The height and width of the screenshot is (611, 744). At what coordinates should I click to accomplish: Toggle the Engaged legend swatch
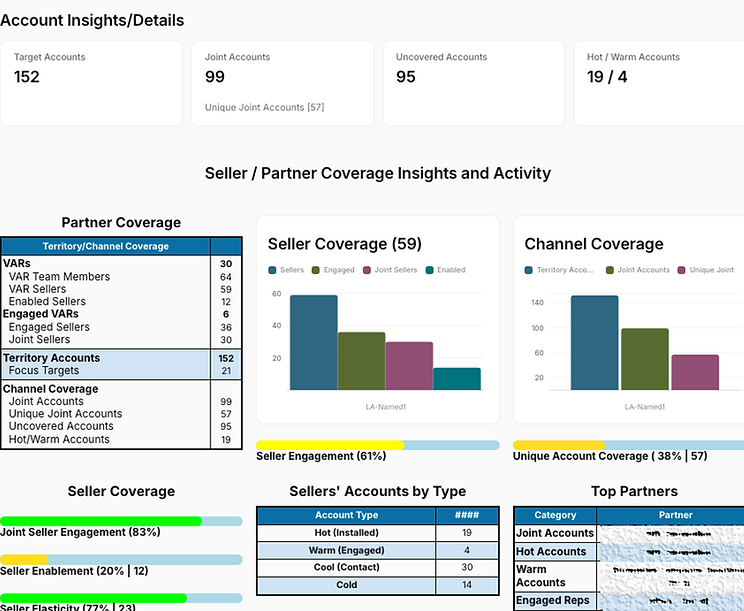pyautogui.click(x=316, y=270)
